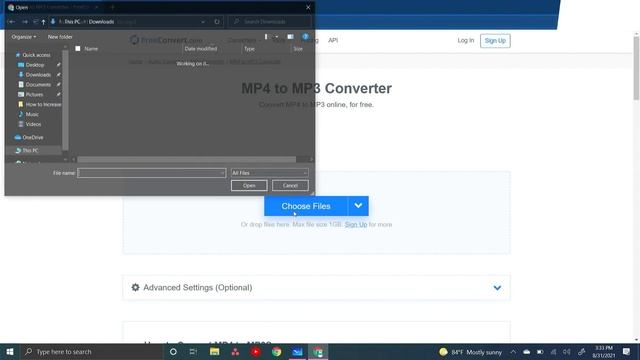640x360 pixels.
Task: Sort by the Size column
Action: pos(298,49)
